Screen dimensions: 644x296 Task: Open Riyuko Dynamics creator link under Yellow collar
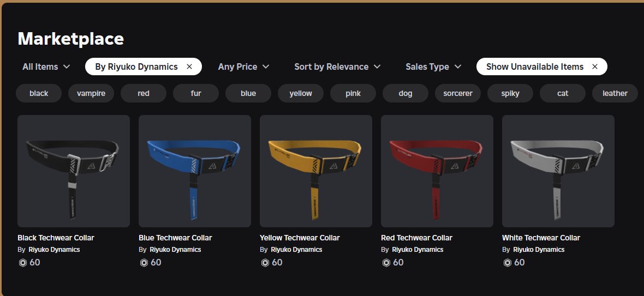tap(296, 250)
